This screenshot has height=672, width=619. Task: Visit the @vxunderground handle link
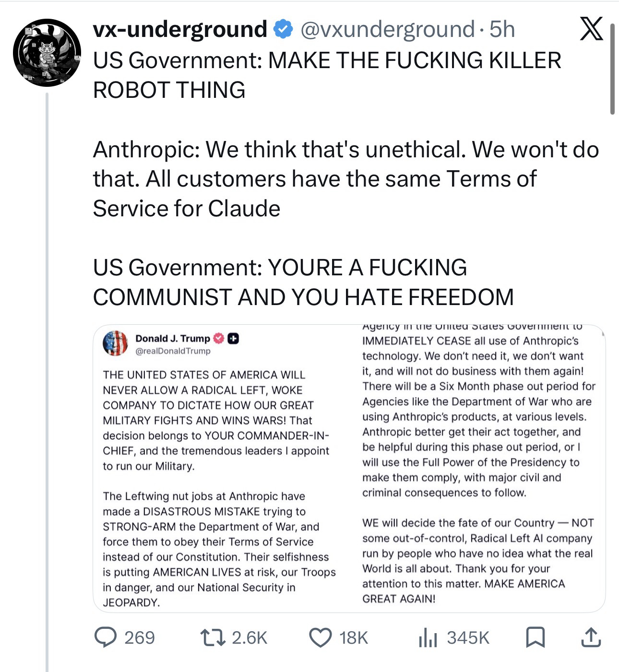[387, 30]
